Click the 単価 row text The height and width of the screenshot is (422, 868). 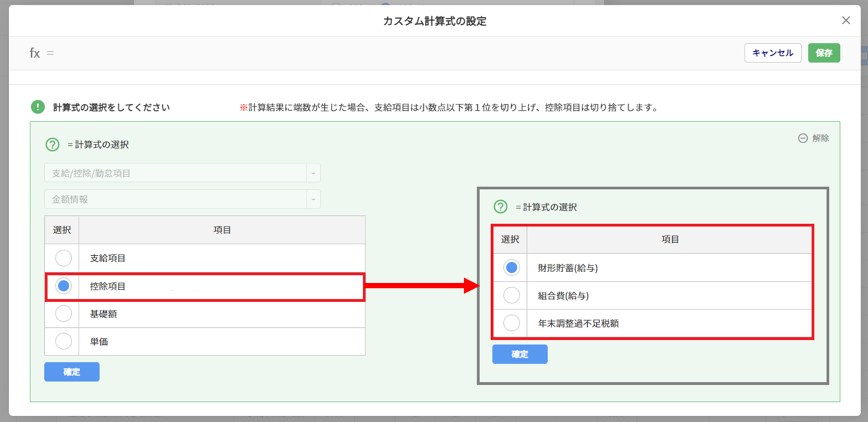(99, 342)
